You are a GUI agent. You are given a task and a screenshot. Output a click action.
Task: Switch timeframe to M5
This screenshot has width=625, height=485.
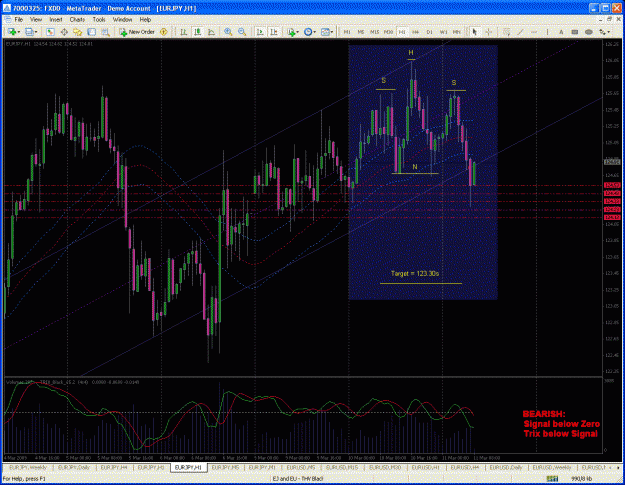pos(361,32)
